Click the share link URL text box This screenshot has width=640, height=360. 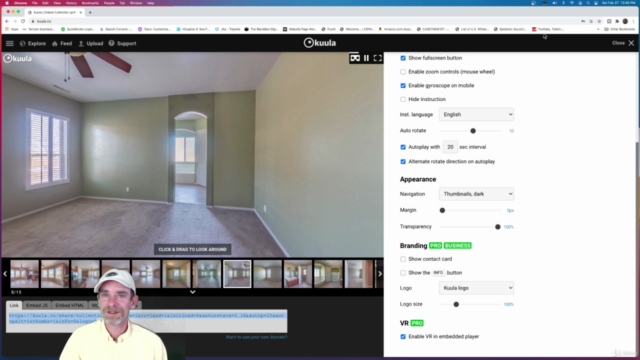[147, 321]
